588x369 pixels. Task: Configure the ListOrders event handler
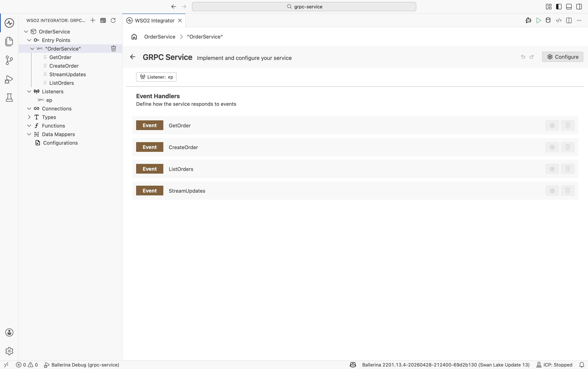[x=552, y=169]
